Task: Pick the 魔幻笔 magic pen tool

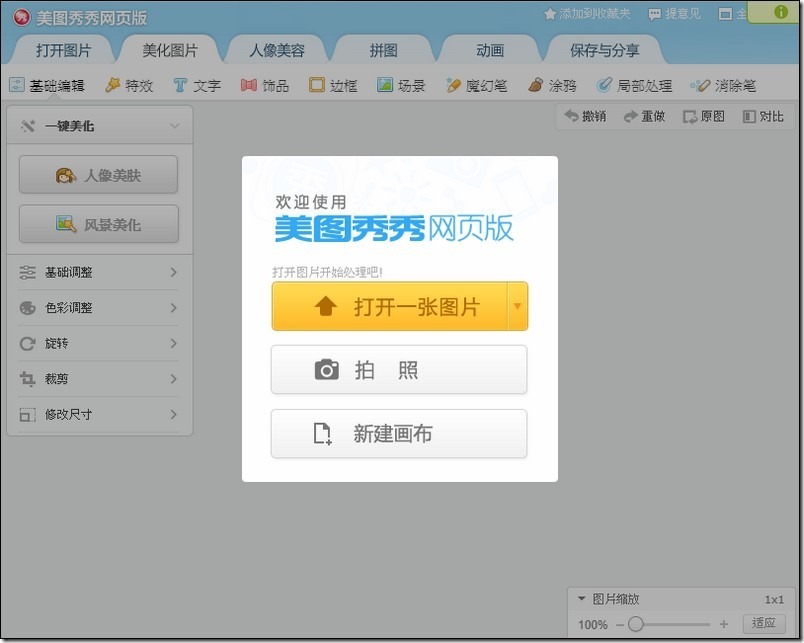Action: tap(476, 85)
